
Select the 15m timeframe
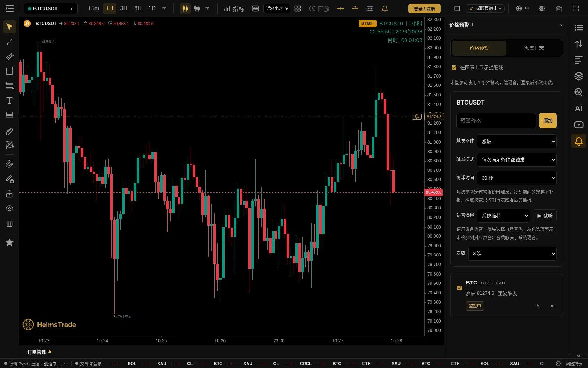93,8
